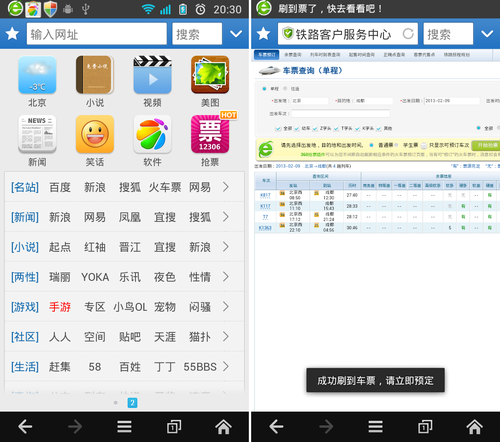Tap the 出发日期 field showing 2013-02-09

pyautogui.click(x=452, y=101)
